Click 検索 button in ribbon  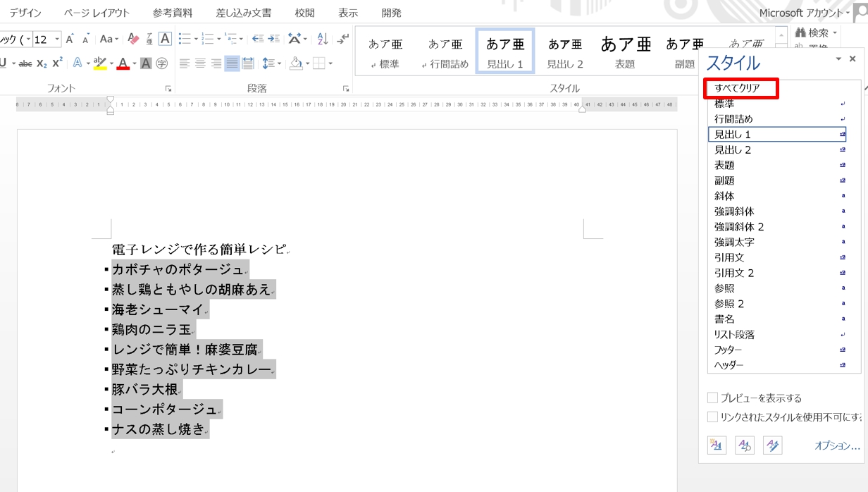tap(816, 32)
